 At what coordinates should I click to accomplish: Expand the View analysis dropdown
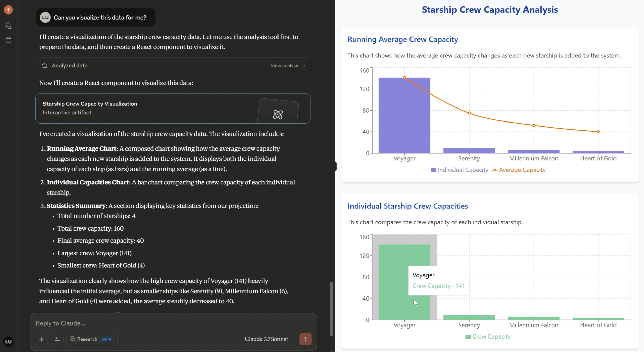(288, 66)
